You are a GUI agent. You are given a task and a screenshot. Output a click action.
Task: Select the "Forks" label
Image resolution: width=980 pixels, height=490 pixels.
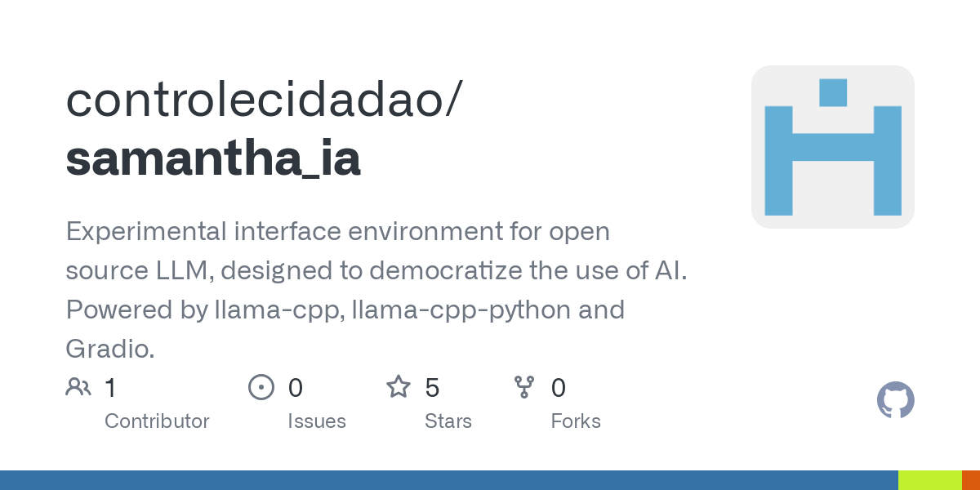click(x=576, y=421)
